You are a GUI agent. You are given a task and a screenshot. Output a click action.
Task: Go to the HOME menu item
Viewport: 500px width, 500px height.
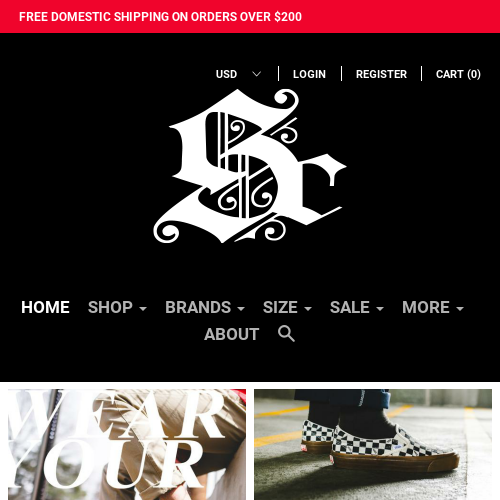click(x=45, y=307)
